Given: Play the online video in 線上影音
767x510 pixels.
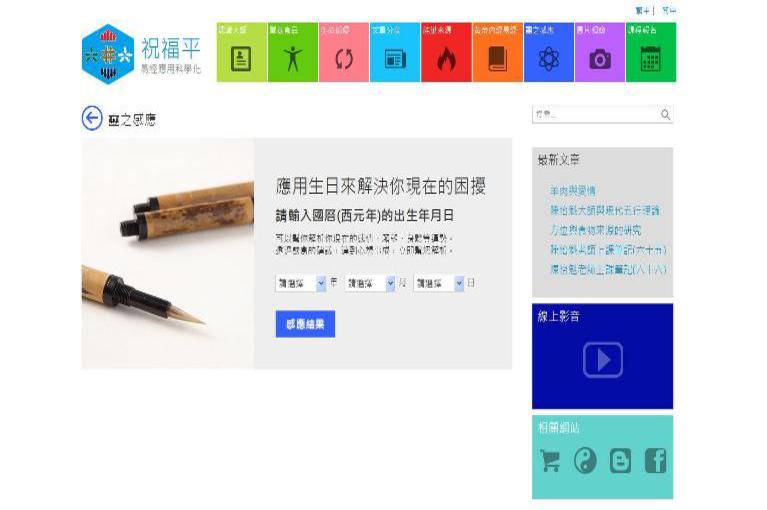Looking at the screenshot, I should point(603,360).
